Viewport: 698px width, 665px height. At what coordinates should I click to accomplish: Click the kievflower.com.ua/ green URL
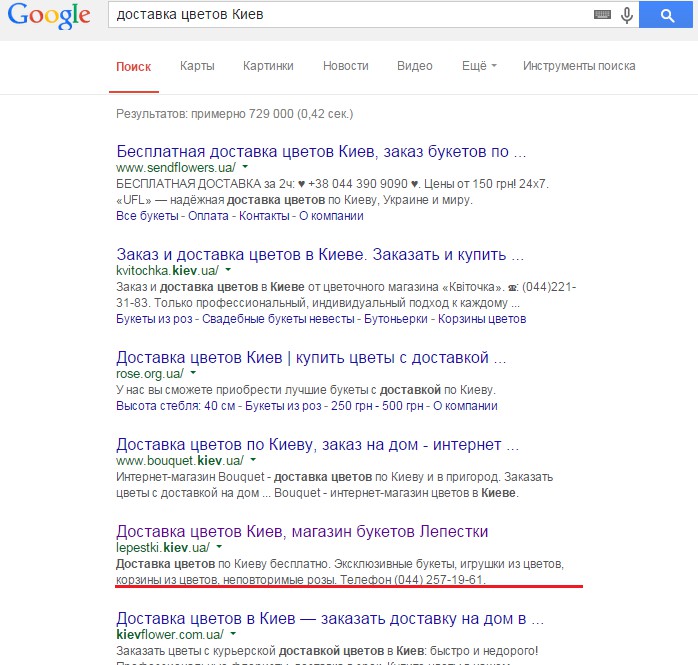point(170,634)
